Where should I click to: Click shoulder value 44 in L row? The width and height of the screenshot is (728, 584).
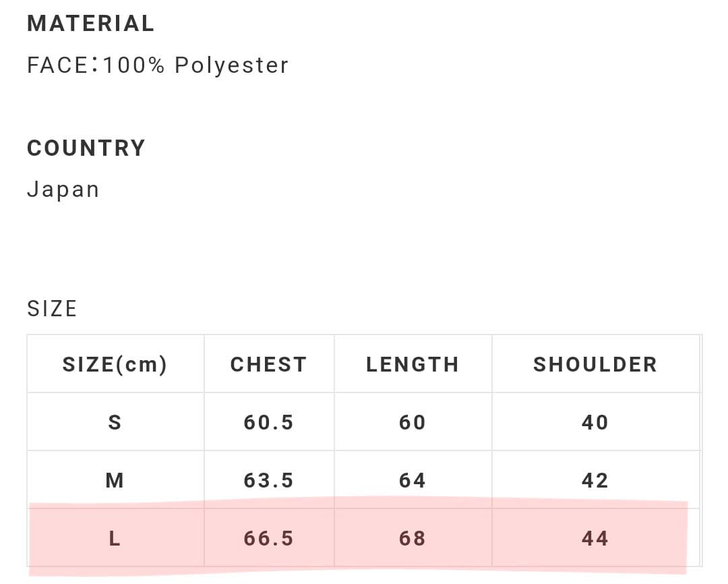pyautogui.click(x=595, y=539)
